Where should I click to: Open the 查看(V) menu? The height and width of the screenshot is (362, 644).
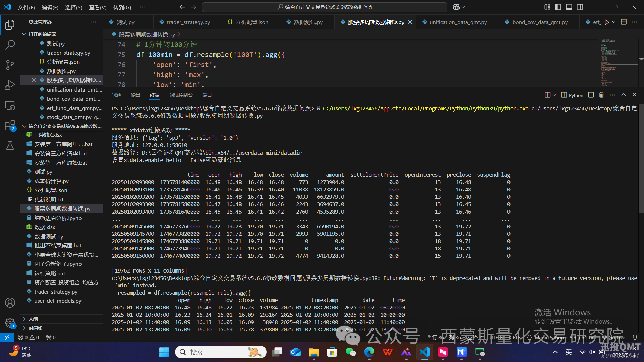click(x=98, y=7)
